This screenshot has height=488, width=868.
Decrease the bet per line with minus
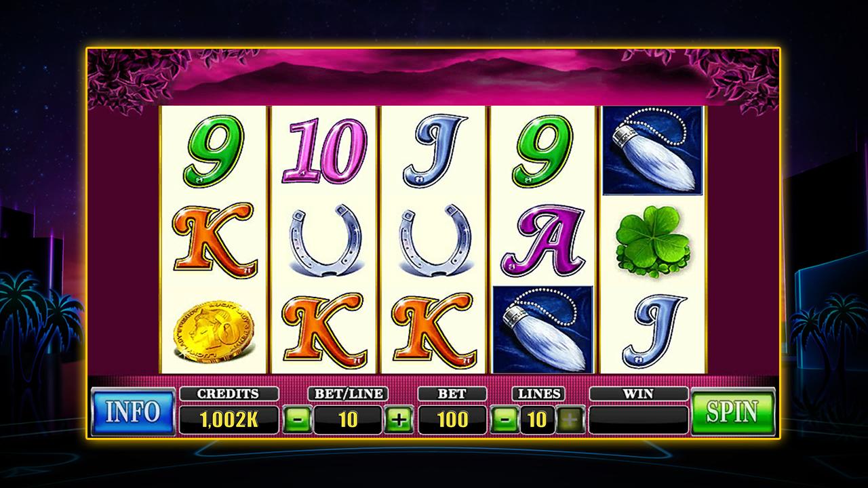(297, 420)
